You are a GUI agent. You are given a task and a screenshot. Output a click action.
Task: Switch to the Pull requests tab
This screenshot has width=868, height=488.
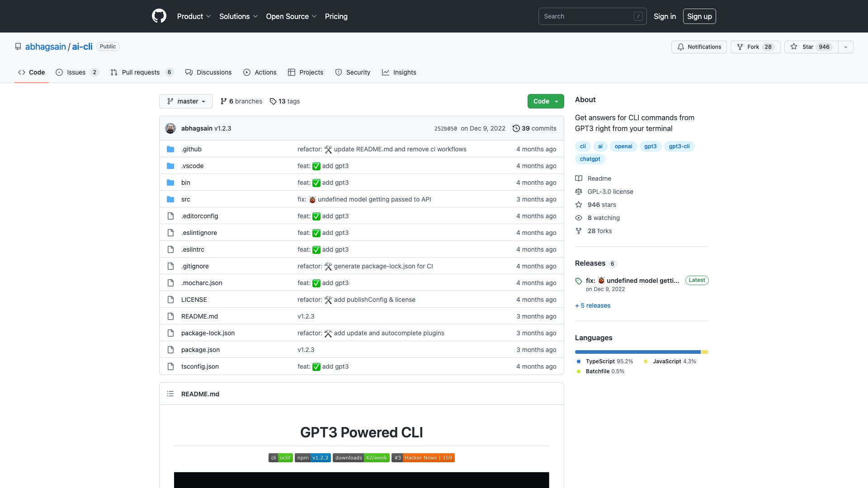142,72
